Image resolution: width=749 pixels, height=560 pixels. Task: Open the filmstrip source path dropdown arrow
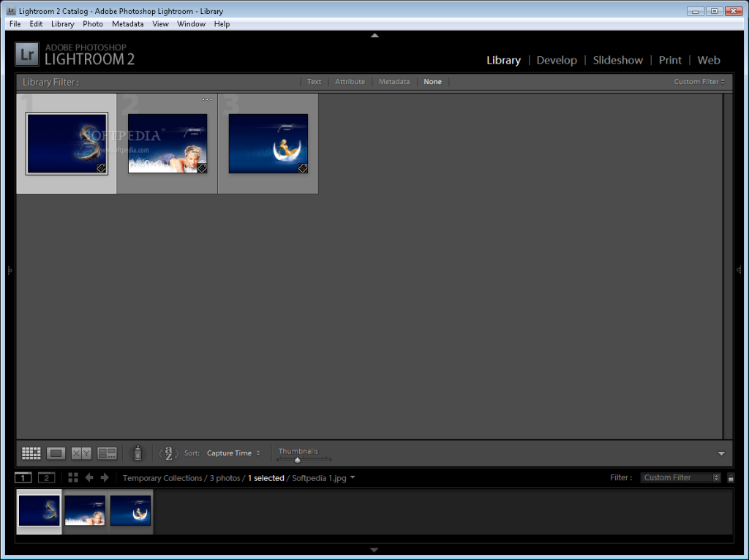[x=353, y=477]
